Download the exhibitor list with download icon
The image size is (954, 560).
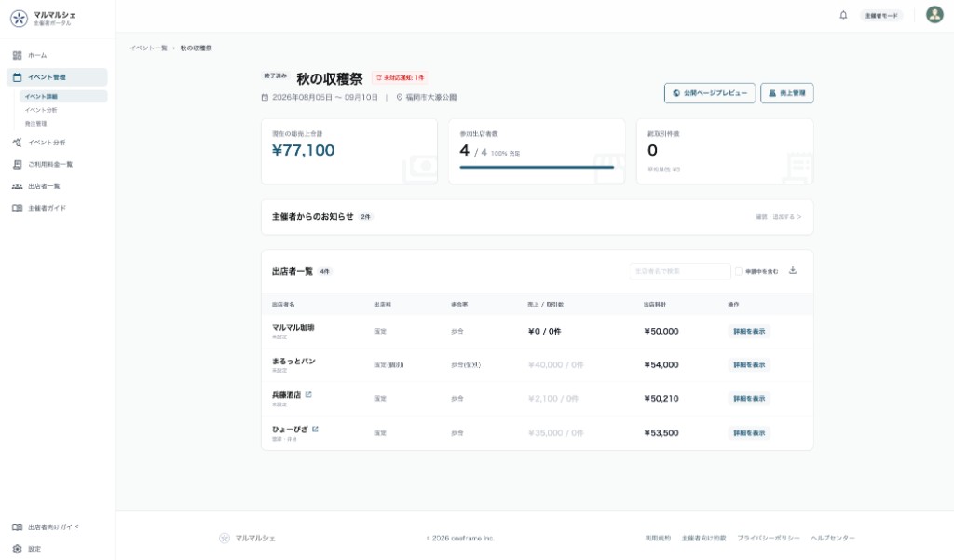tap(793, 270)
